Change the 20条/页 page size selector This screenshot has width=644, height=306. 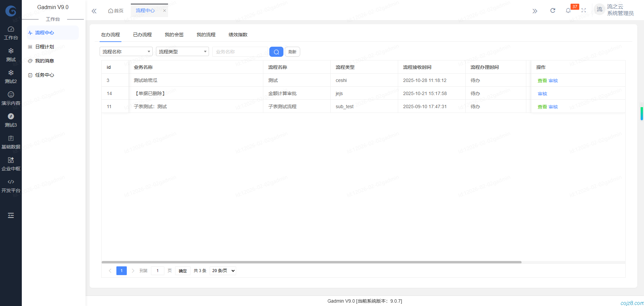222,270
